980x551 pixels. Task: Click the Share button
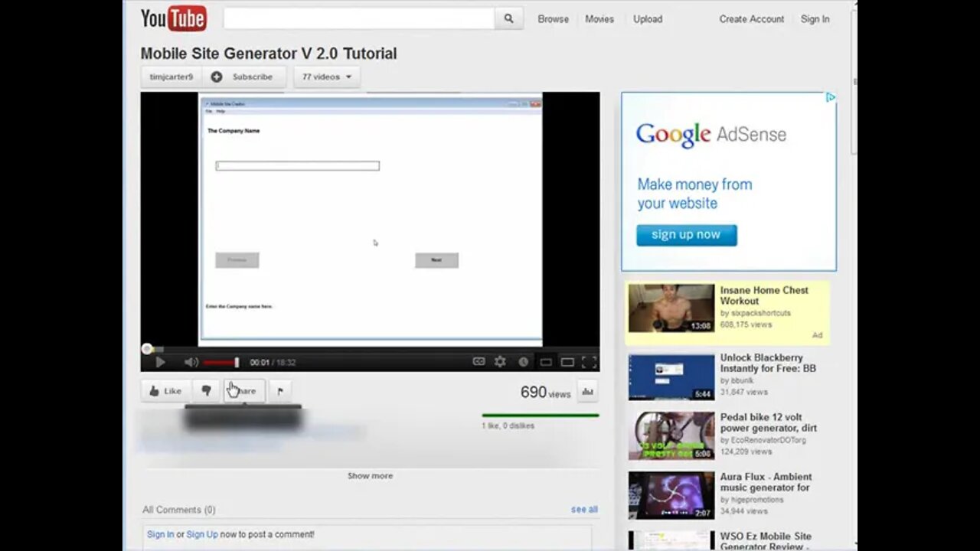[x=244, y=391]
